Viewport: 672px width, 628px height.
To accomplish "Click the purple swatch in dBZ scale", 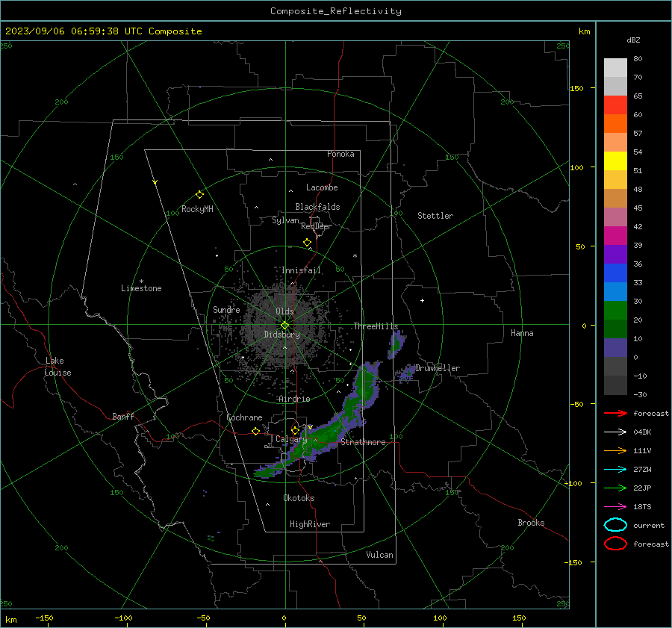I will [x=615, y=254].
